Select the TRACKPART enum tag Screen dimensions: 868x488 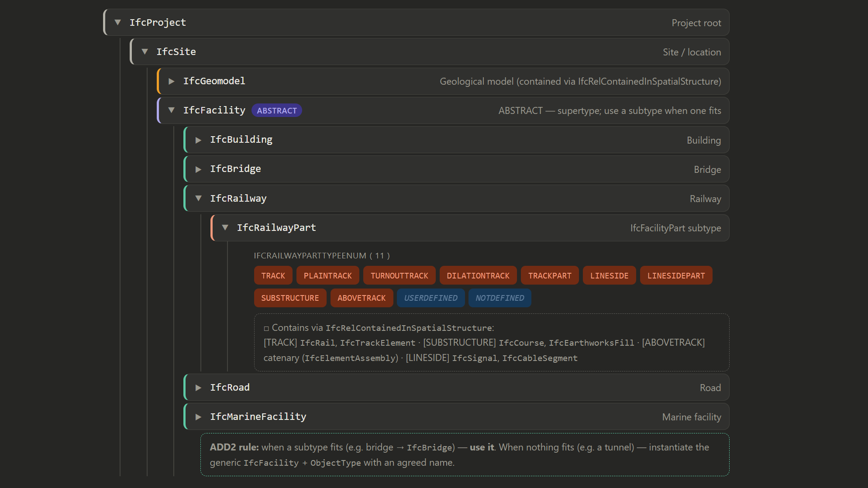click(x=550, y=275)
